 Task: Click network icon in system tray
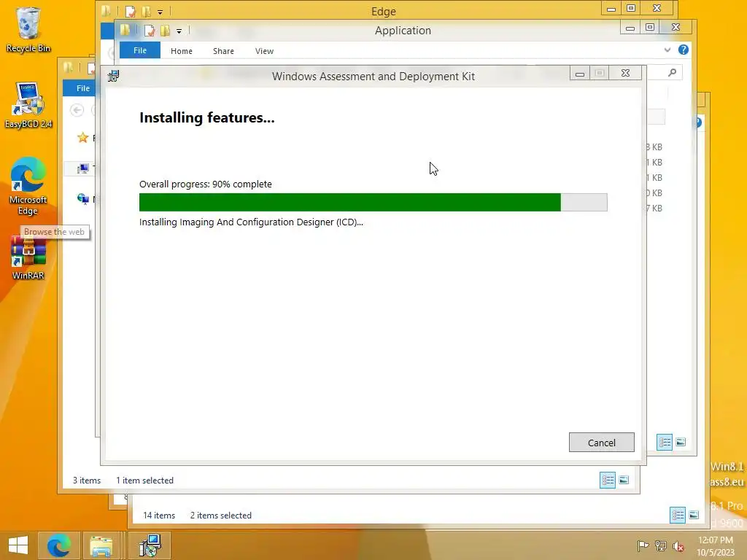coord(660,545)
